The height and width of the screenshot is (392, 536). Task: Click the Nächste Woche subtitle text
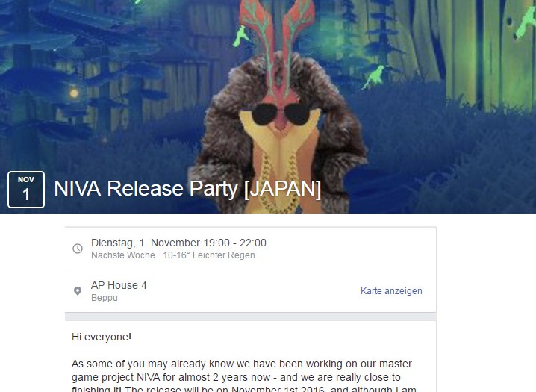(122, 255)
